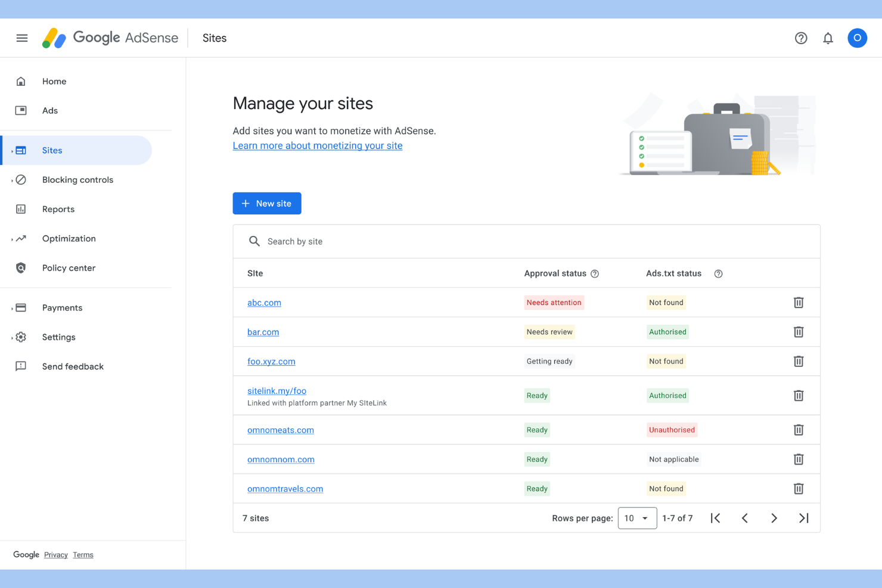Open Ads.txt status help tooltip
The width and height of the screenshot is (882, 588).
click(719, 274)
